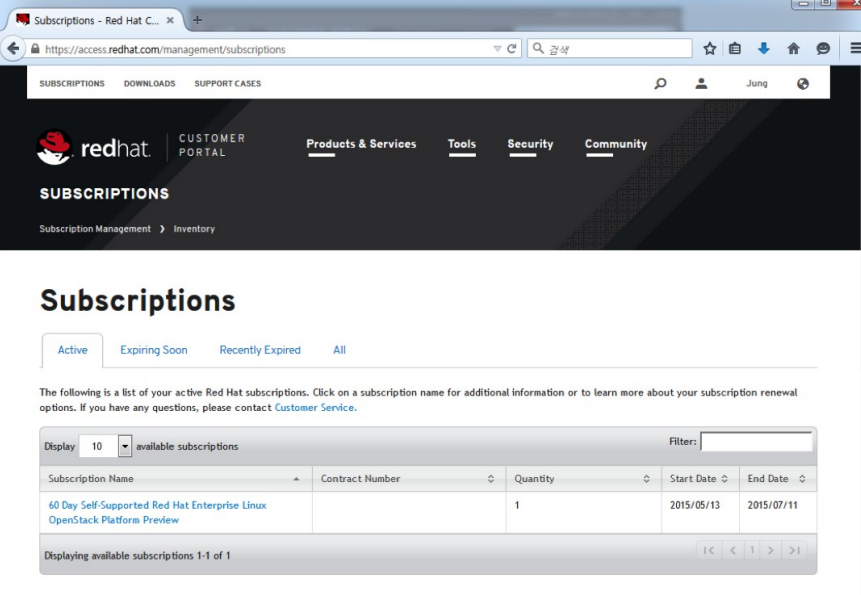Click the user account person icon
This screenshot has width=861, height=595.
pos(701,83)
